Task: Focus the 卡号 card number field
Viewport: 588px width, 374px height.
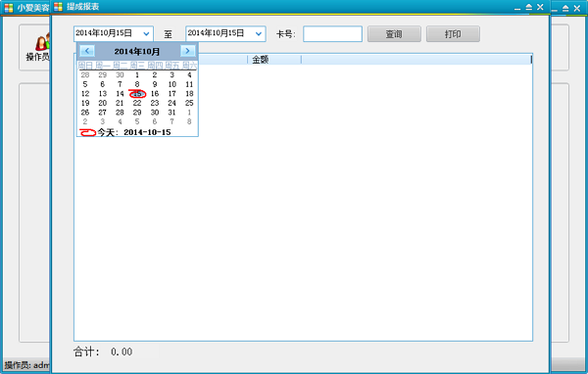Action: click(x=332, y=33)
